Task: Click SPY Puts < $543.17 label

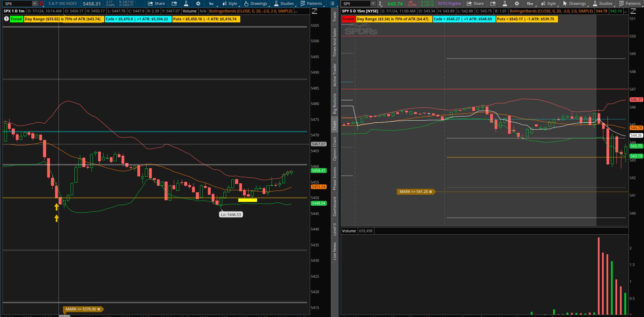Action: 527,19
